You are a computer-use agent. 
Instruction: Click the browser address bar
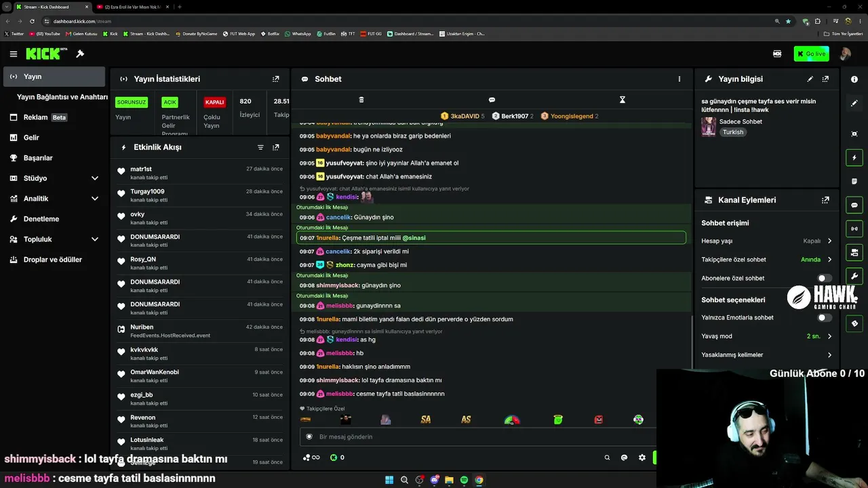(x=407, y=21)
